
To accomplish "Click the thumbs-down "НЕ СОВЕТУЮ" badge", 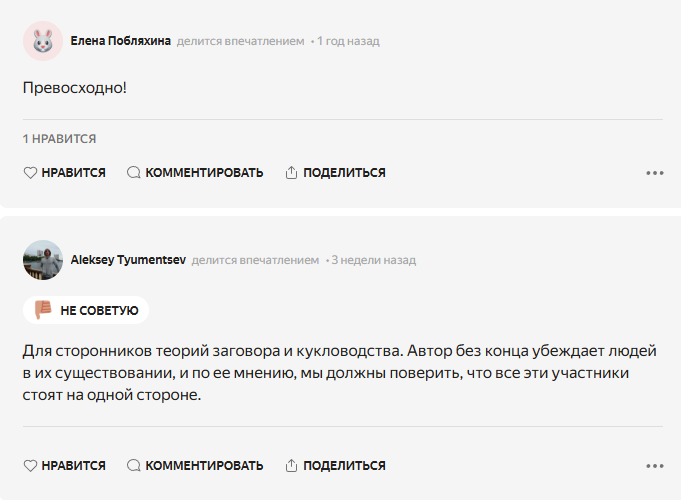I will click(86, 310).
